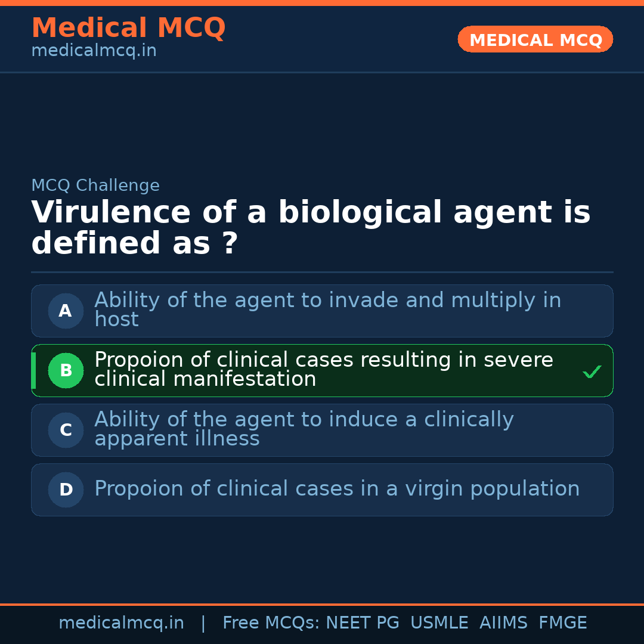Click 'USMLE' in the footer
This screenshot has height=644, width=644.
tap(439, 623)
